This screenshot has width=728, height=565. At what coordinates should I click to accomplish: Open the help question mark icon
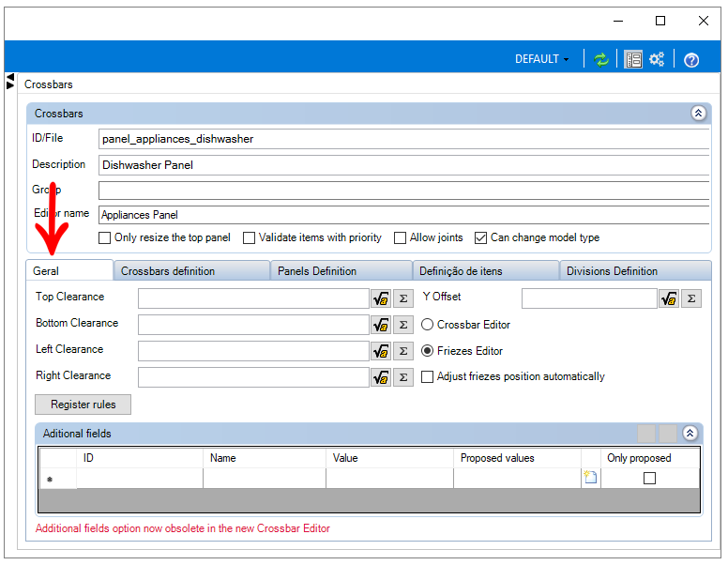point(691,60)
